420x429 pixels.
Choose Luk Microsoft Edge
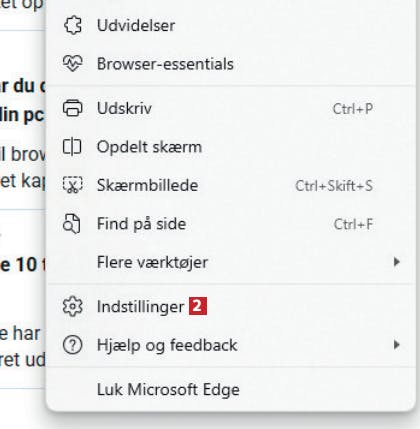coord(231,389)
